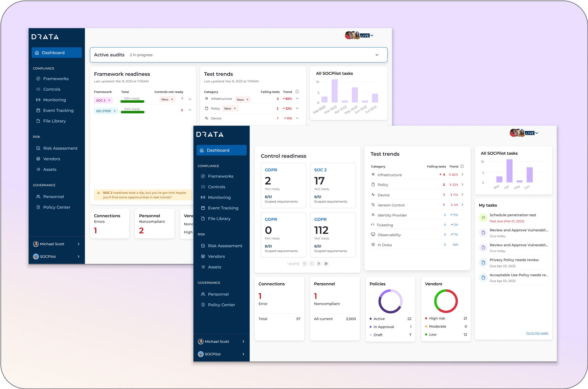This screenshot has height=389, width=588.
Task: Click the Trend info icon in front panel
Action: 462,166
